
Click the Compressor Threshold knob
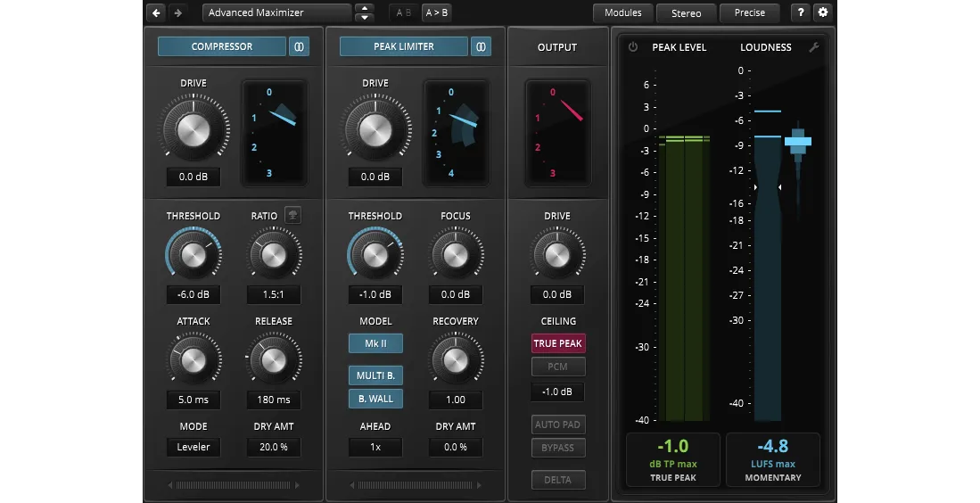[x=194, y=254]
